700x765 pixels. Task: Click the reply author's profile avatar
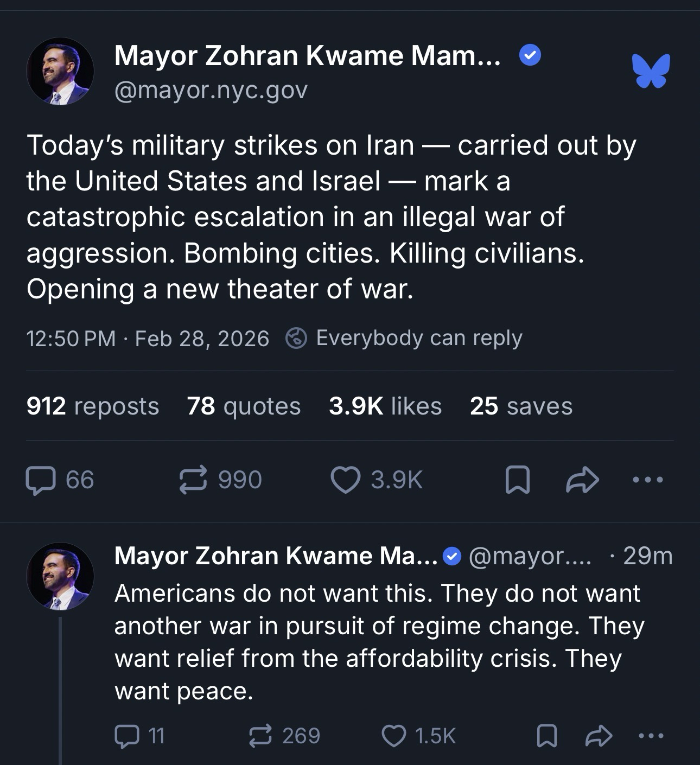(x=60, y=576)
